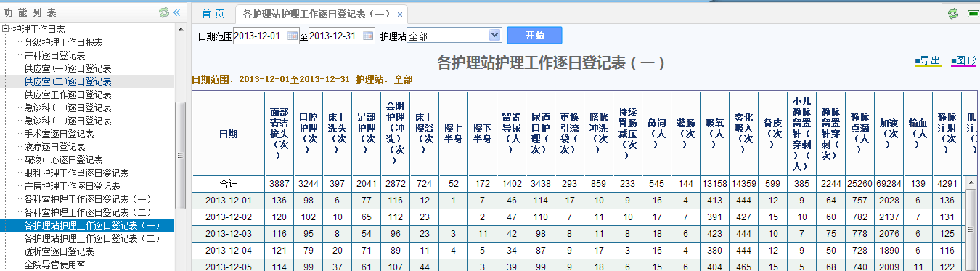Open 透析室逐日登记表
980x271 pixels.
pyautogui.click(x=59, y=251)
